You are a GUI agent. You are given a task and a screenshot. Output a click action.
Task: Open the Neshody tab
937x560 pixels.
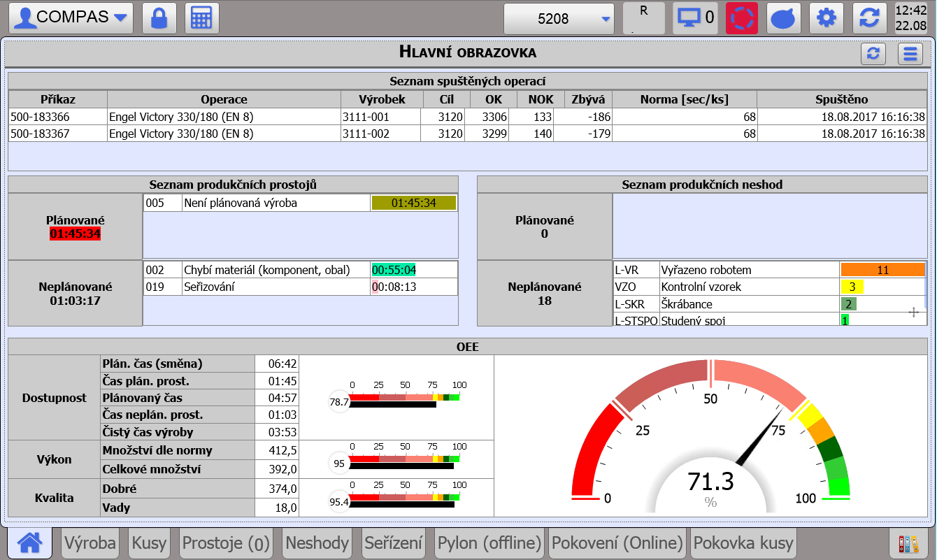[x=317, y=543]
